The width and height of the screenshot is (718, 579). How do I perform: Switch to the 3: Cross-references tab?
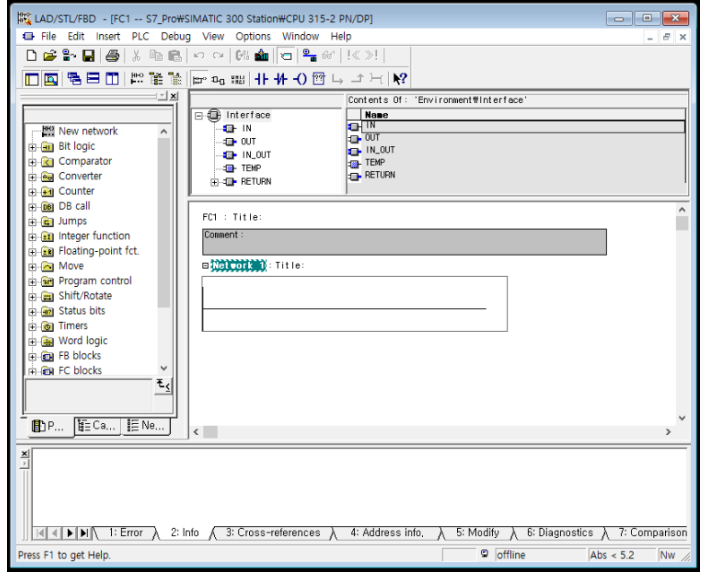tap(273, 533)
